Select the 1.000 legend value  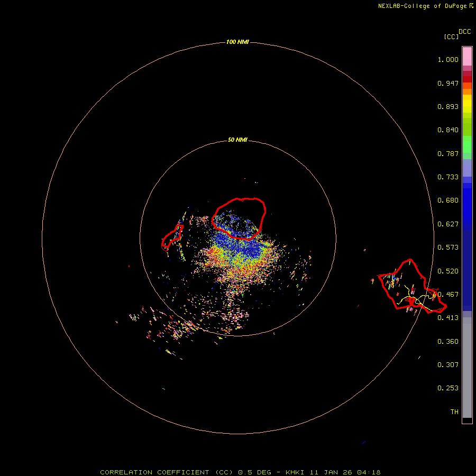click(448, 59)
